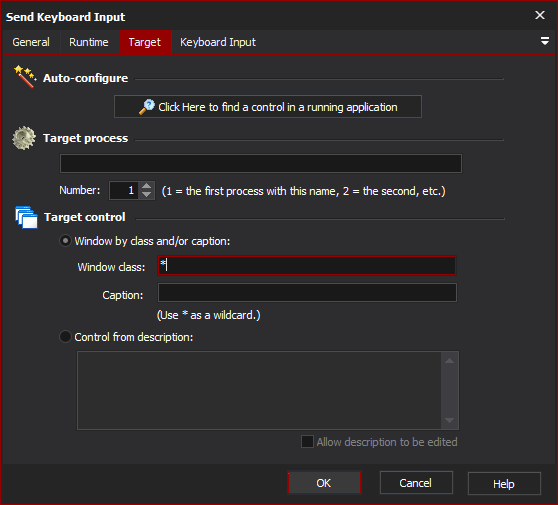Open the tab list dropdown arrow icon

click(544, 41)
